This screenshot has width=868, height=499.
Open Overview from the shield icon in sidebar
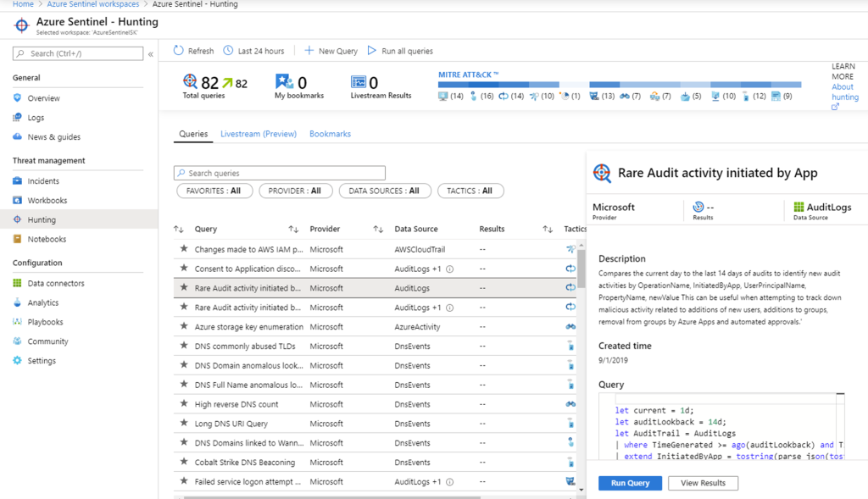[17, 98]
